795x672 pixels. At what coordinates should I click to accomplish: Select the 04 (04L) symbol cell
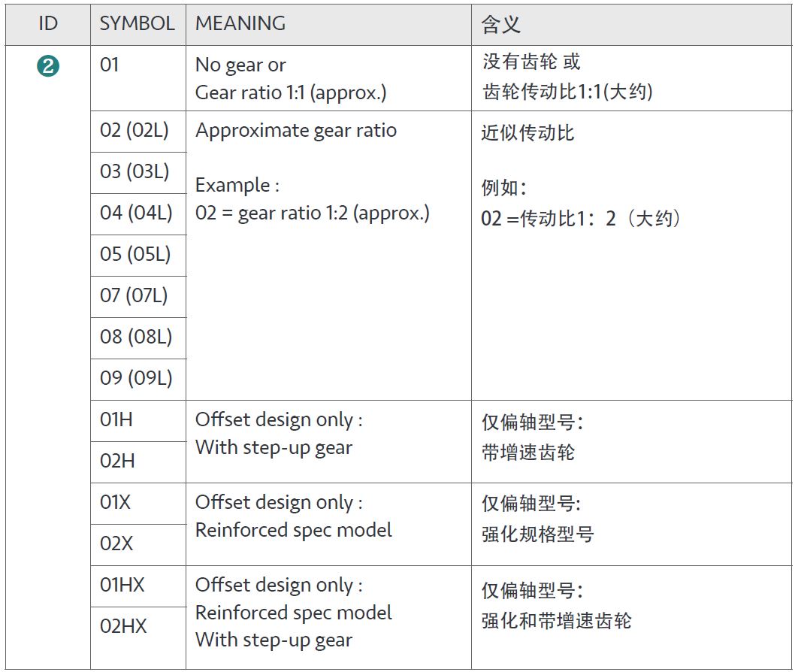pyautogui.click(x=136, y=213)
